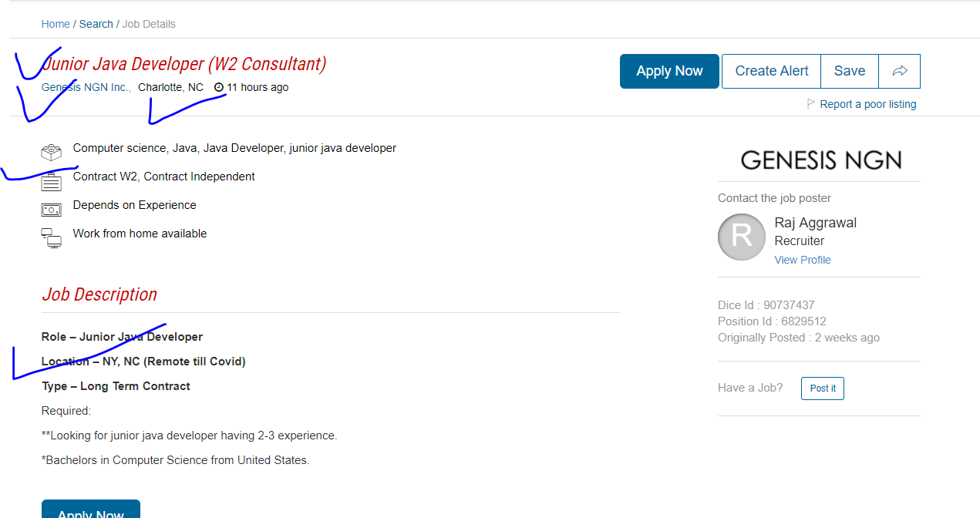Click the work from home computer icon
This screenshot has height=518, width=980.
coord(51,238)
